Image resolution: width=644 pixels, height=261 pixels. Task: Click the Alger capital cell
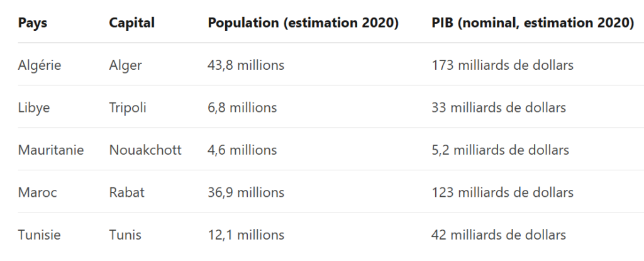point(125,65)
